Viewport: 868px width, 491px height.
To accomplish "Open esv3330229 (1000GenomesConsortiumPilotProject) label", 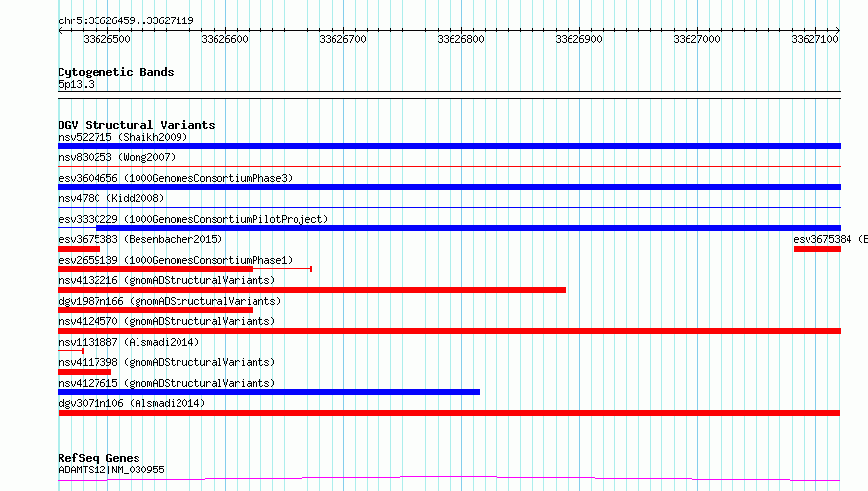I will coord(193,219).
